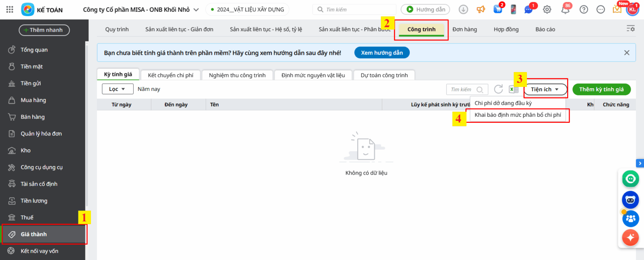
Task: Select the Dự toán công trình sub-tab
Action: tap(384, 75)
